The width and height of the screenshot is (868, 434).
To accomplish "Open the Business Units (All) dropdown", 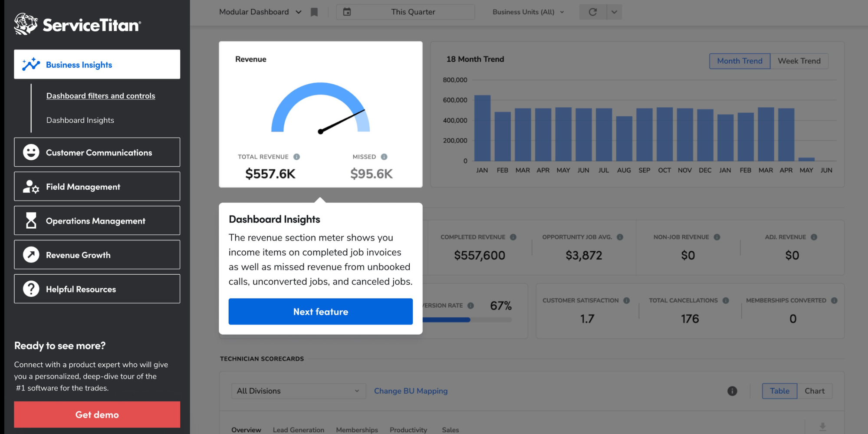I will (x=528, y=12).
